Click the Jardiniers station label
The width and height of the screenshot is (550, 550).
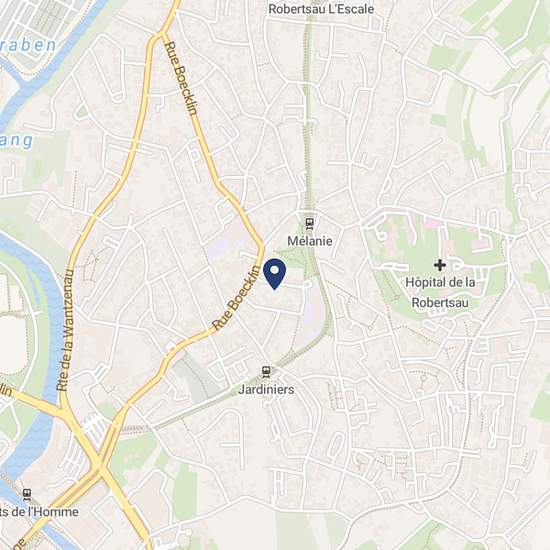(266, 389)
